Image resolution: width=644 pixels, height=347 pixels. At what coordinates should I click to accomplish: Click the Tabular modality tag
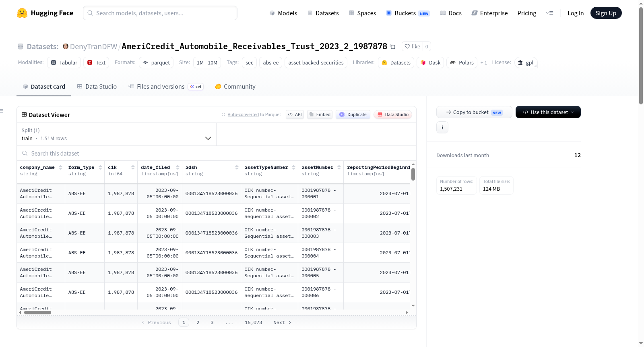[x=64, y=62]
